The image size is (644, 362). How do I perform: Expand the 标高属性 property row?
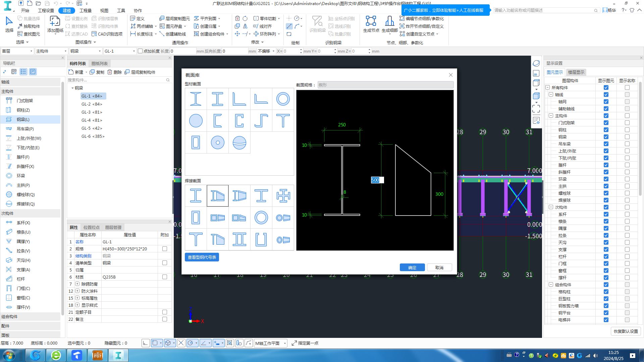coord(77,298)
